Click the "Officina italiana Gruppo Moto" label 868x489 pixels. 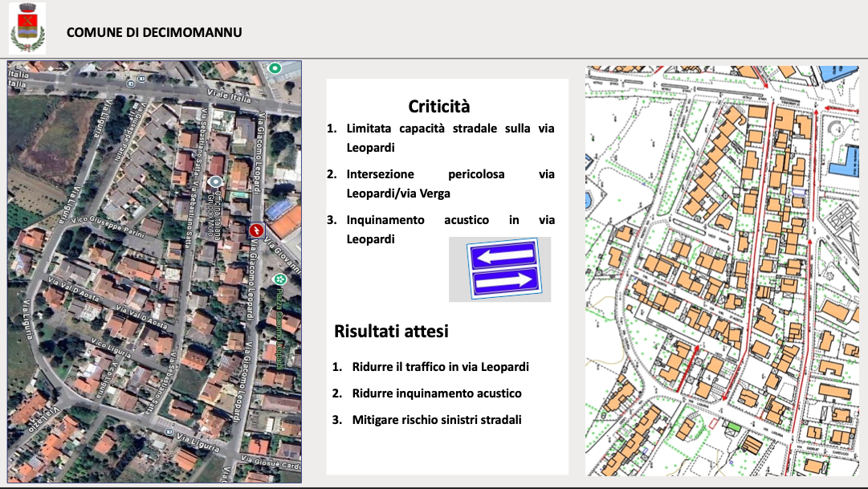[214, 214]
